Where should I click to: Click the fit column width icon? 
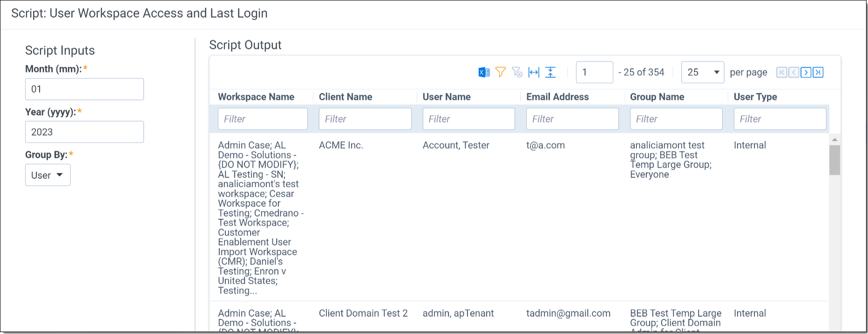coord(534,72)
